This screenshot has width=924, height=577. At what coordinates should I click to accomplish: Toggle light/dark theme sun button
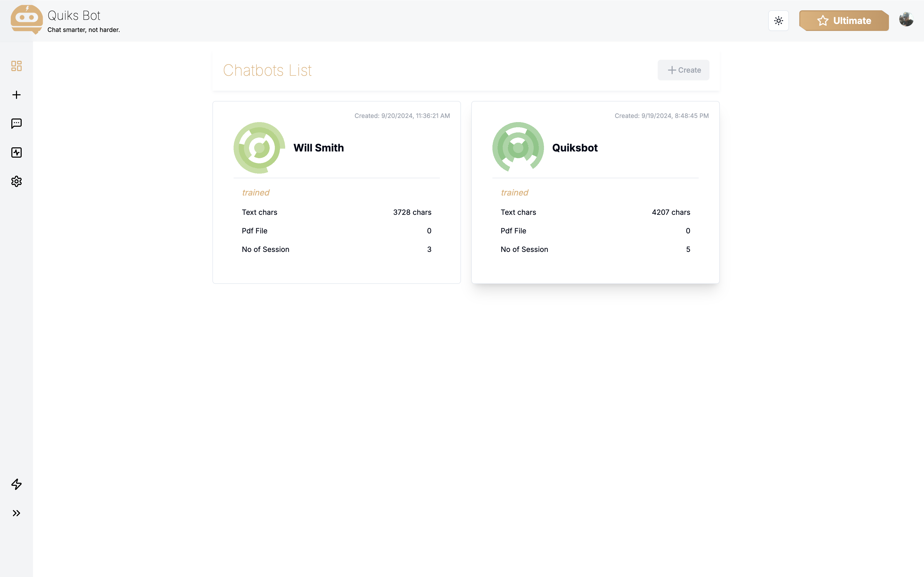pos(779,21)
